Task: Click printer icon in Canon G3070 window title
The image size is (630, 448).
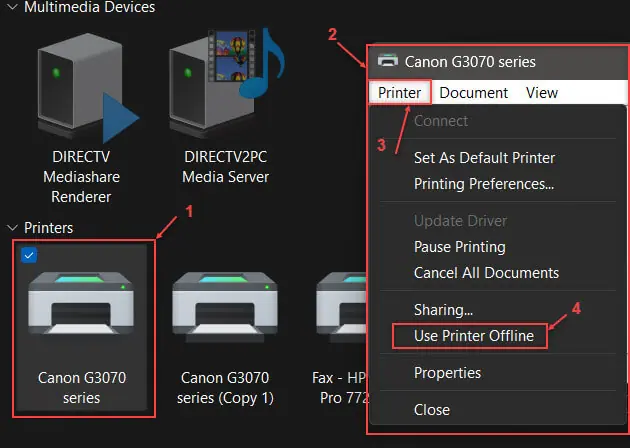Action: click(388, 61)
